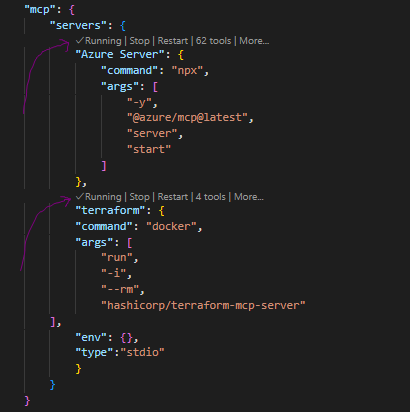This screenshot has width=410, height=412.
Task: Click the "server" argument string
Action: click(152, 134)
